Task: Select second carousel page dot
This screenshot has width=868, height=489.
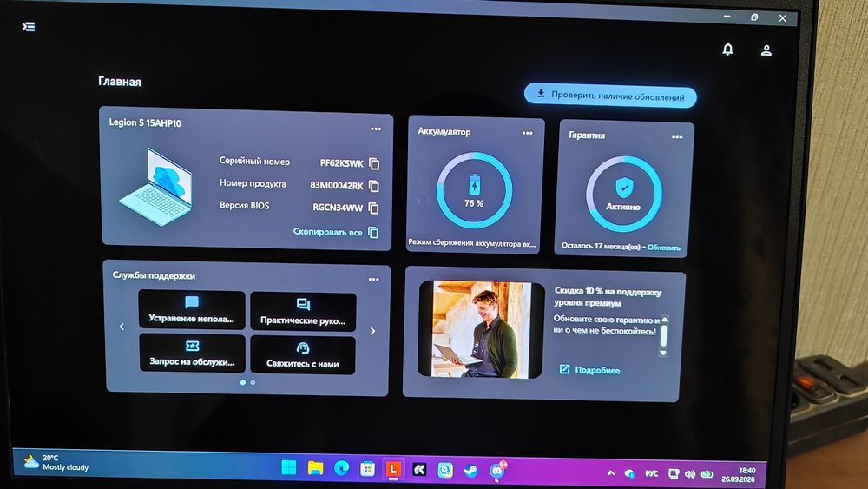Action: (x=253, y=383)
